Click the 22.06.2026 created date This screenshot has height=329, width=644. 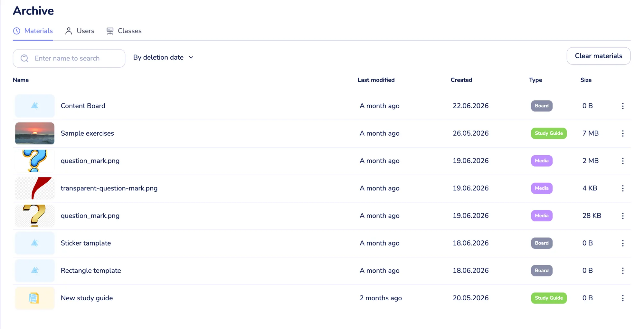tap(470, 106)
